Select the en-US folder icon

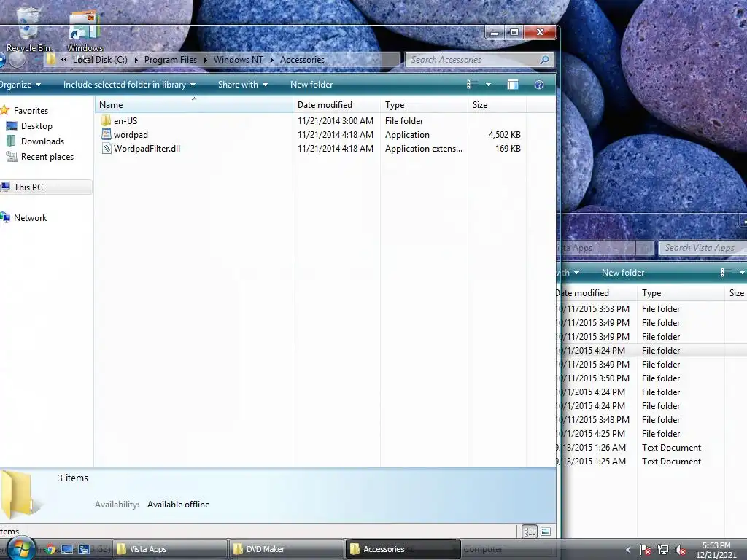[107, 120]
